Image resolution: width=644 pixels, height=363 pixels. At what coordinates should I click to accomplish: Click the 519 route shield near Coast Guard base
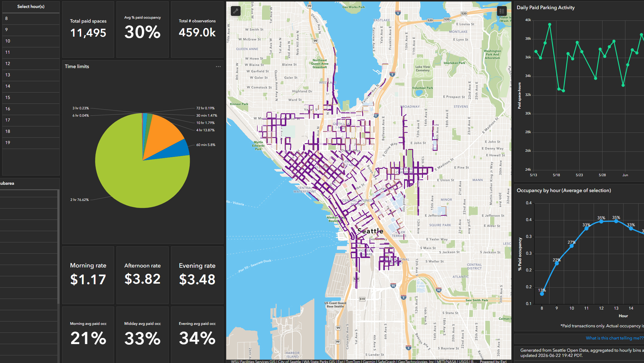(362, 299)
